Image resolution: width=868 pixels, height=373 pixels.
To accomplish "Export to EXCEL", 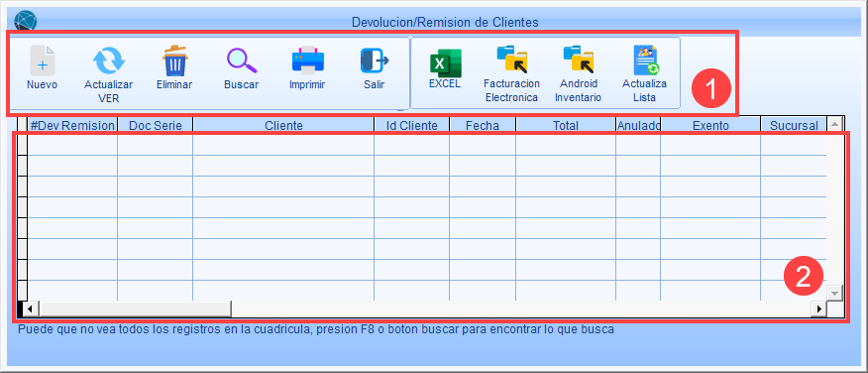I will 445,68.
